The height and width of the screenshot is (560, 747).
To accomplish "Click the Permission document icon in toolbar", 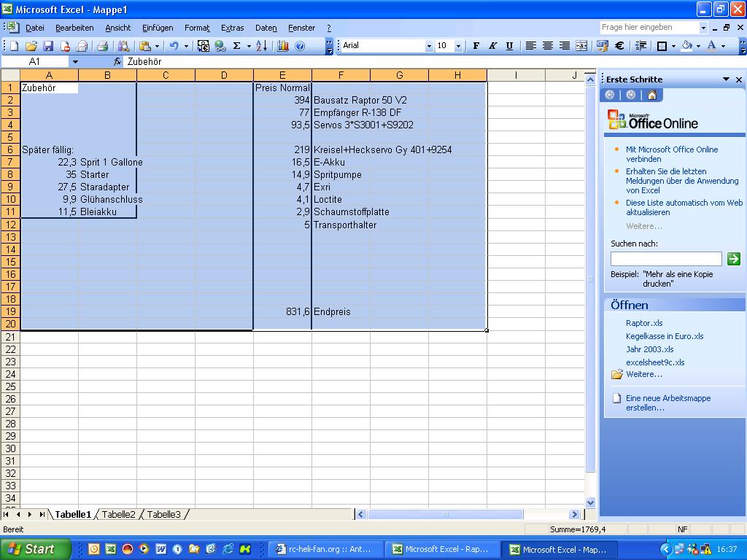I will coord(65,46).
